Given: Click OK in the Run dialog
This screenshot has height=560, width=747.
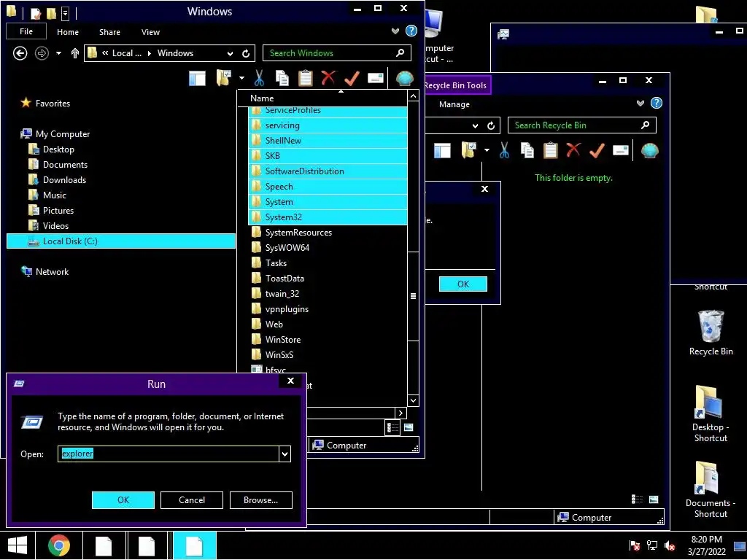Looking at the screenshot, I should pos(123,500).
